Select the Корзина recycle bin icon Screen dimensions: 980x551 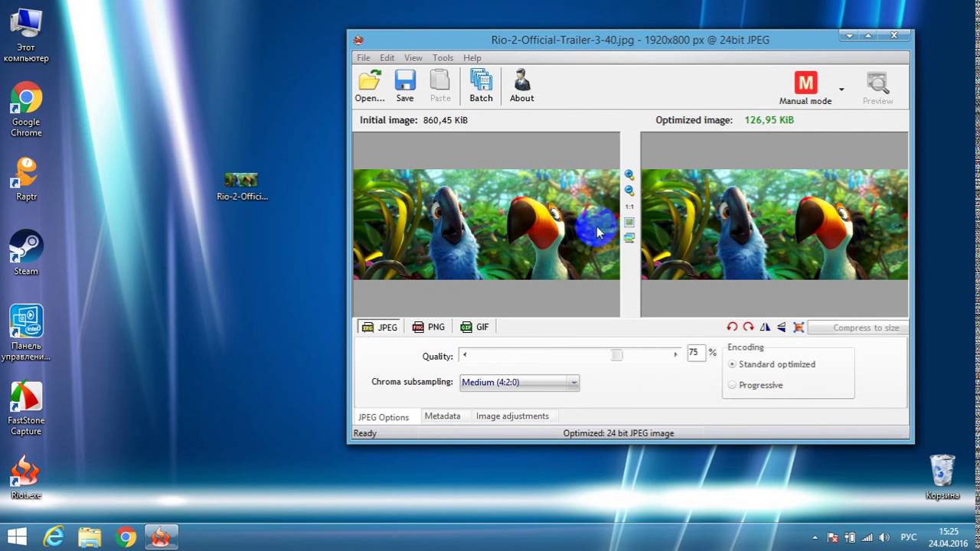942,477
